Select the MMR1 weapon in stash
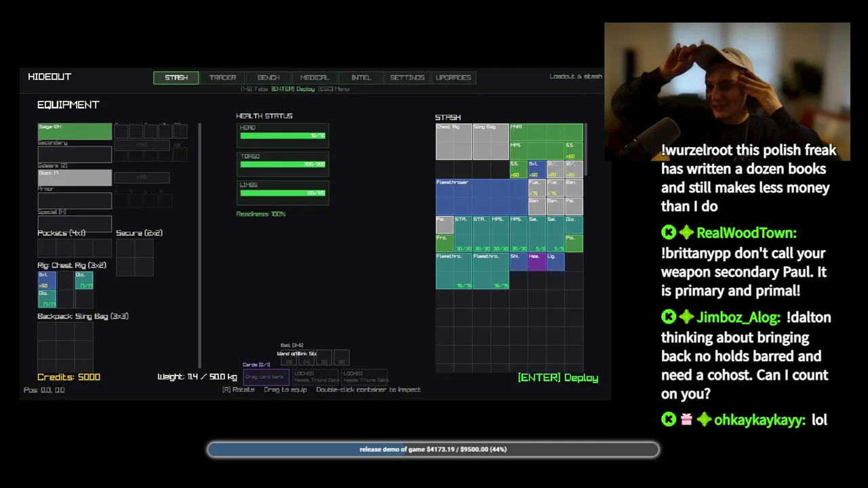 click(546, 132)
